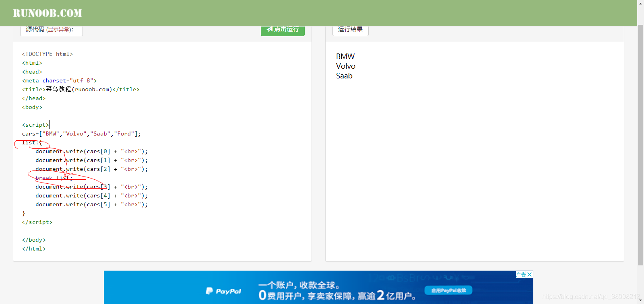The width and height of the screenshot is (644, 304).
Task: Click the <body> opening tag line
Action: click(x=32, y=107)
